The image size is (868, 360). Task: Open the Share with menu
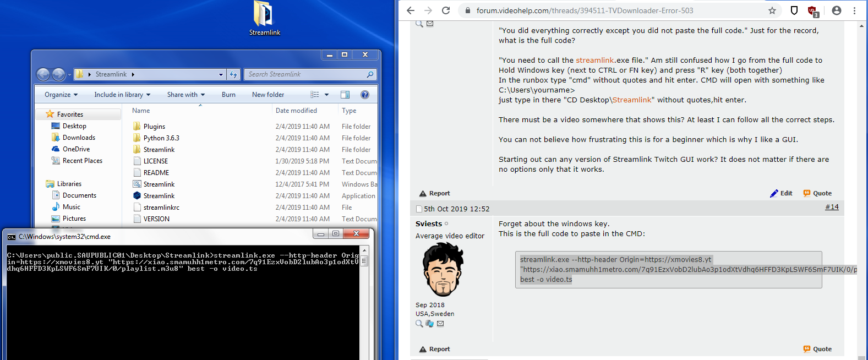186,95
